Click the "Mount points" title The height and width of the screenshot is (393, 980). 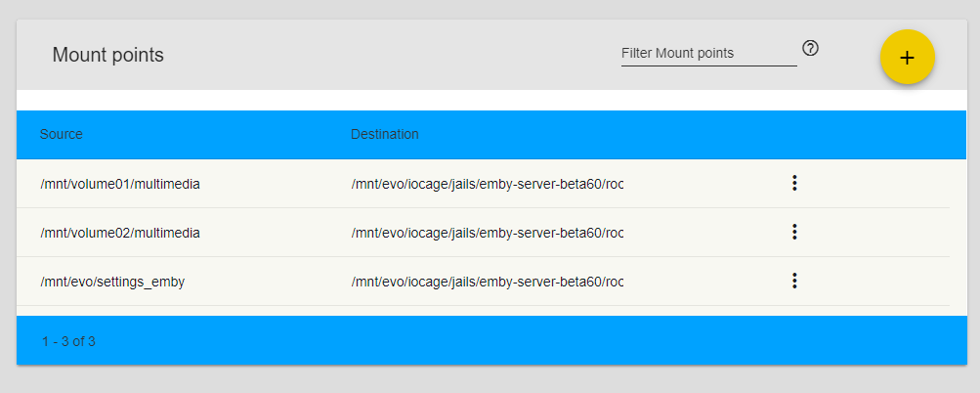pyautogui.click(x=108, y=55)
